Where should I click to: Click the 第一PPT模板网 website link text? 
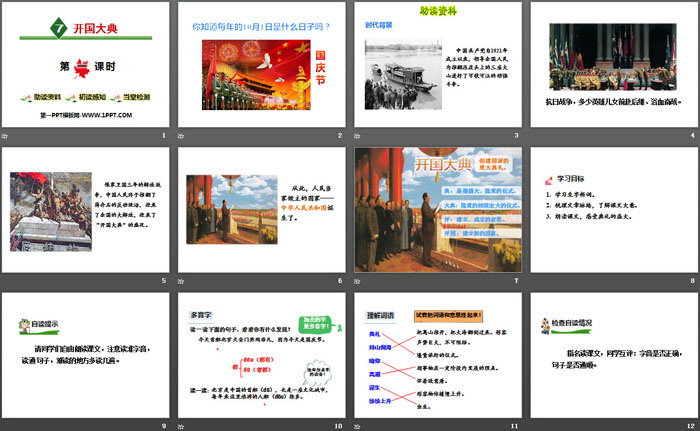click(x=85, y=115)
